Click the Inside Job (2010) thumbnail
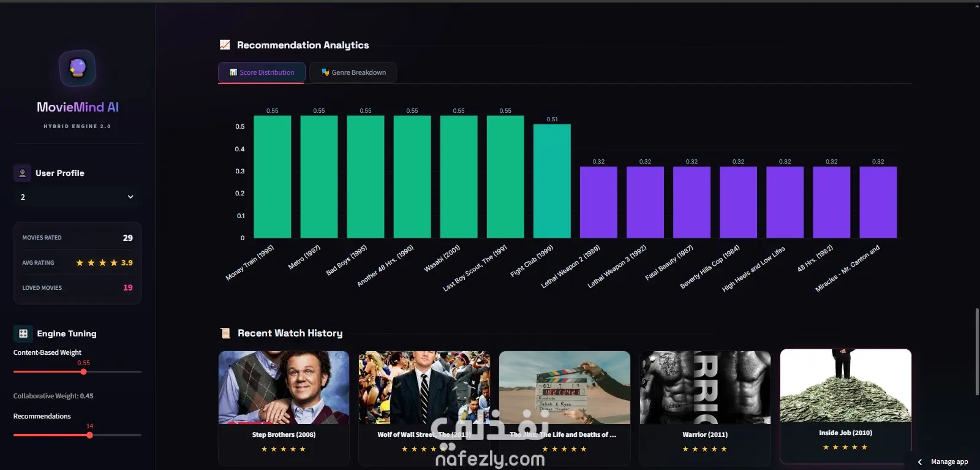980x470 pixels. click(x=846, y=385)
